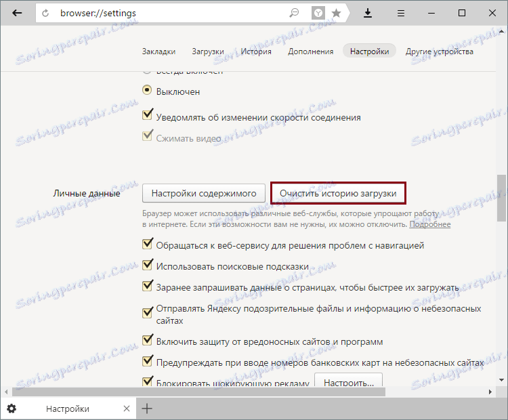The image size is (508, 420).
Task: Open the История tab
Action: click(256, 51)
